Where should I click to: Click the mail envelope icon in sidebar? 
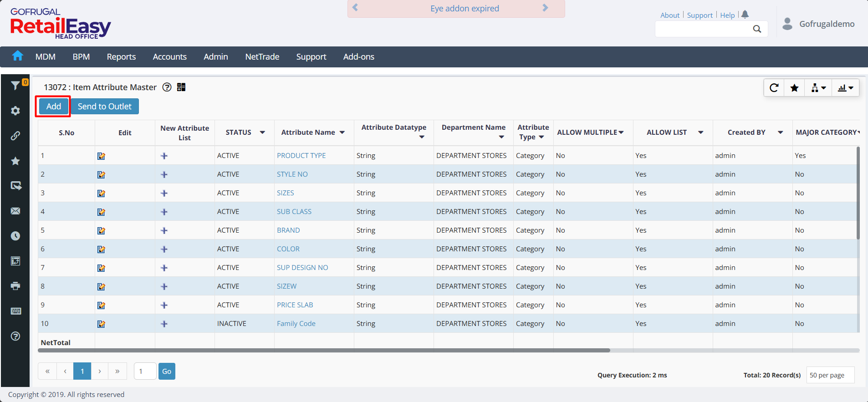click(15, 211)
